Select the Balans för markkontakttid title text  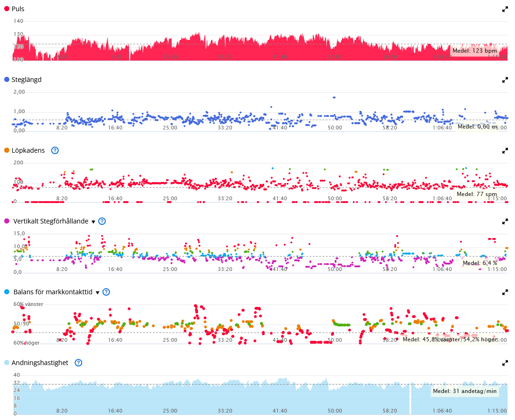[x=53, y=292]
